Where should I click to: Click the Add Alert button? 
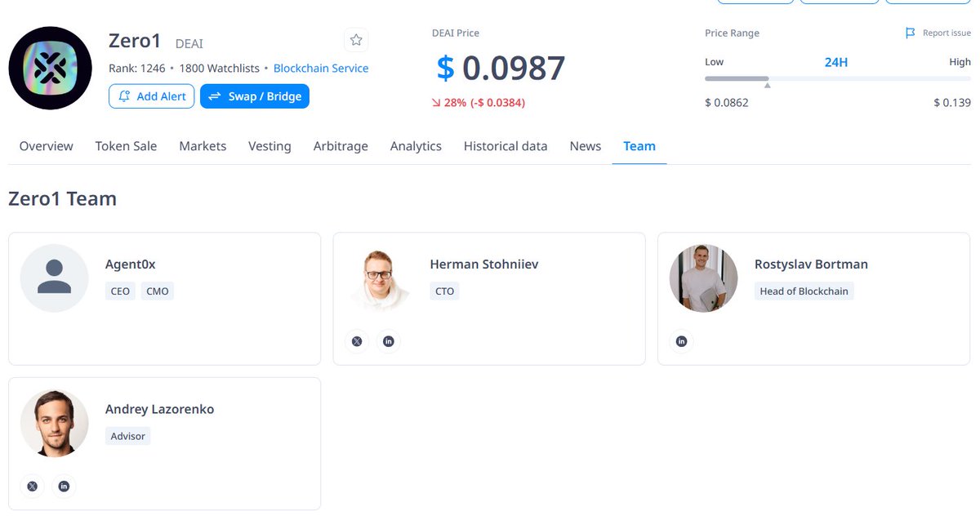click(x=152, y=96)
